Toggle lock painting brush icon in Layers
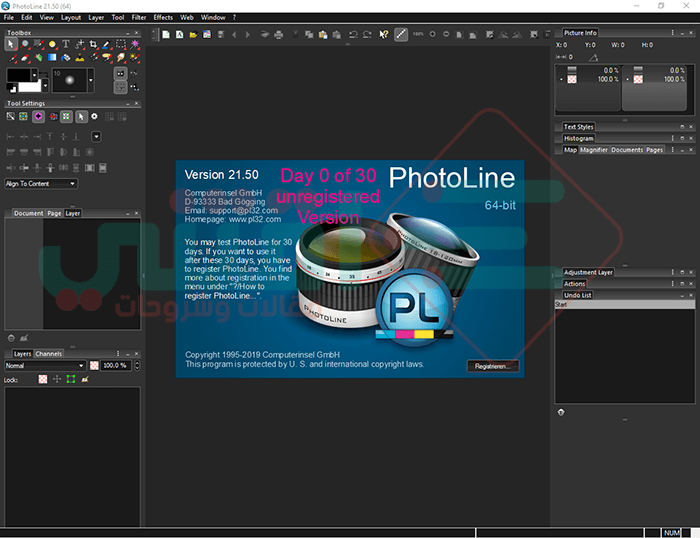700x538 pixels. pyautogui.click(x=85, y=379)
